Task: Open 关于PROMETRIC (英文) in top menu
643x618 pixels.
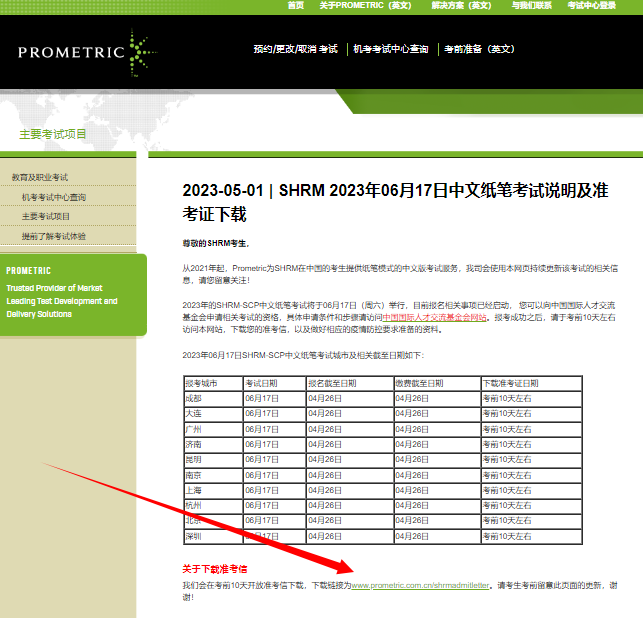Action: coord(365,5)
